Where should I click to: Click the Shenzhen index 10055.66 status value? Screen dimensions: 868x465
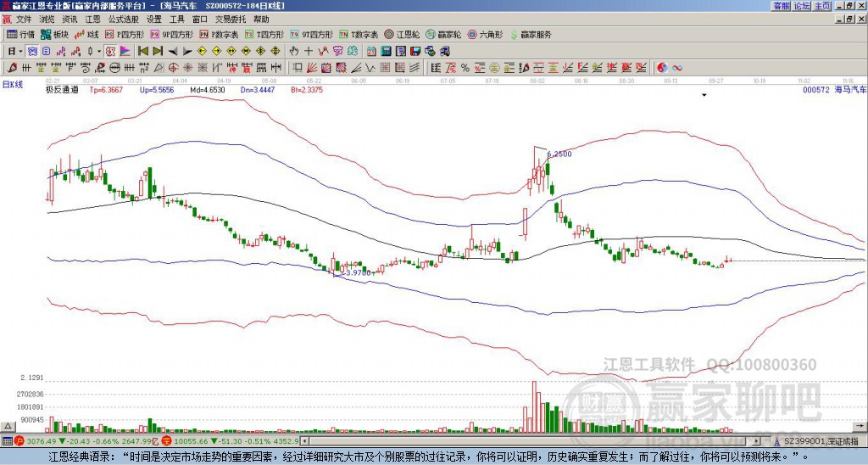pyautogui.click(x=190, y=441)
